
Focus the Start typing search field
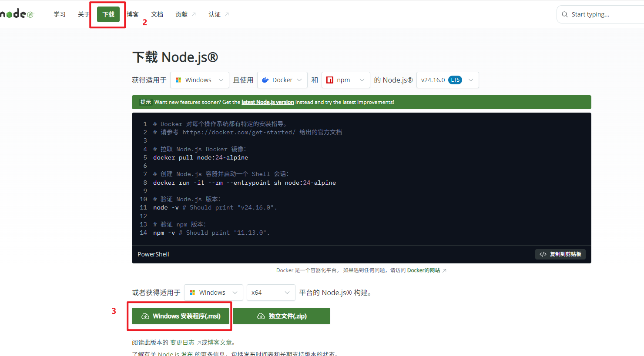pos(600,14)
